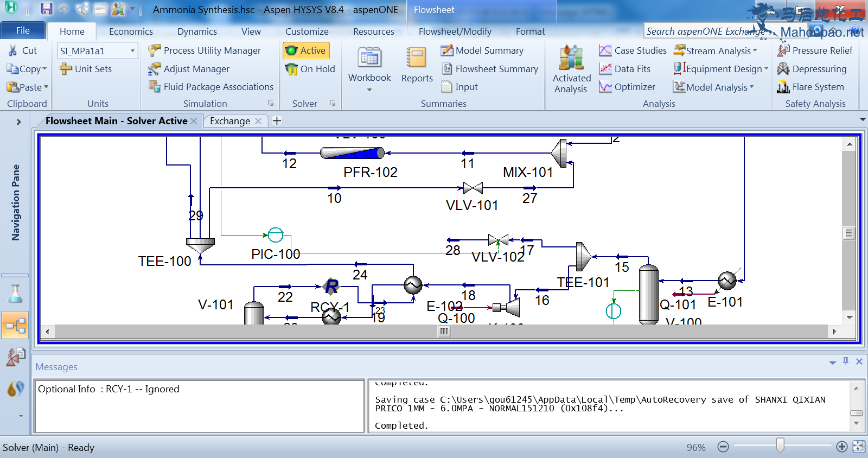Open Simulation group dialog launcher

271,103
